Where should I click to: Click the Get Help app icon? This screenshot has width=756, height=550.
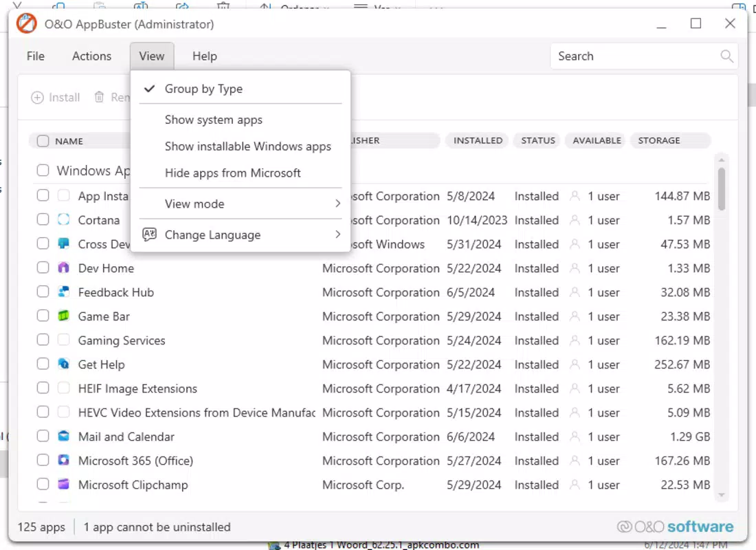[64, 364]
